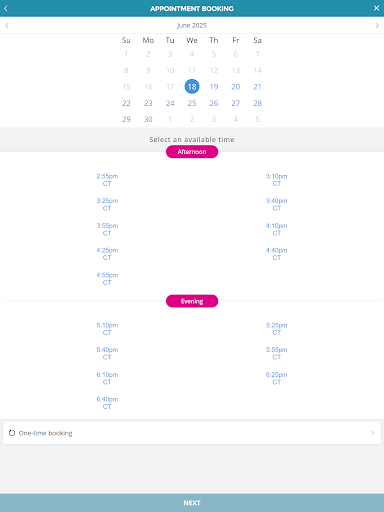Click the recurring icon beside One-time booking

(x=12, y=433)
